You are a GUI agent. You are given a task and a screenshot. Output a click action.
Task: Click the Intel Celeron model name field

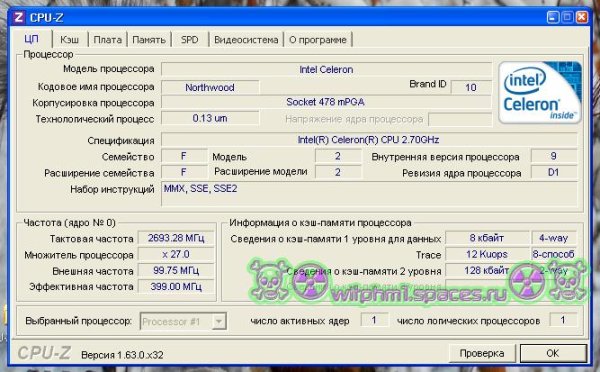pos(326,69)
